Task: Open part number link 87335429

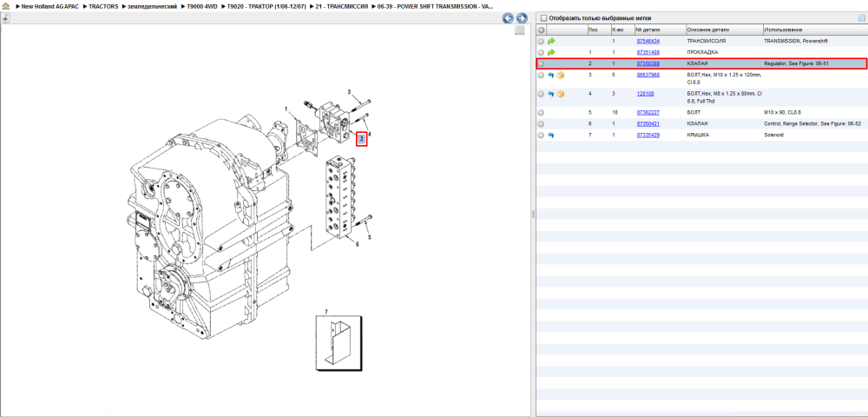Action: (x=648, y=136)
